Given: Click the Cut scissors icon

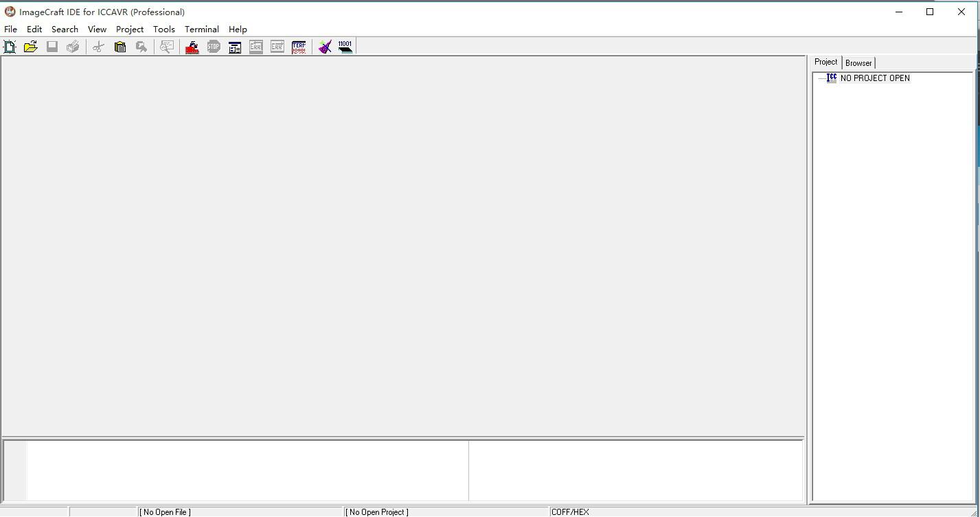Looking at the screenshot, I should tap(98, 47).
